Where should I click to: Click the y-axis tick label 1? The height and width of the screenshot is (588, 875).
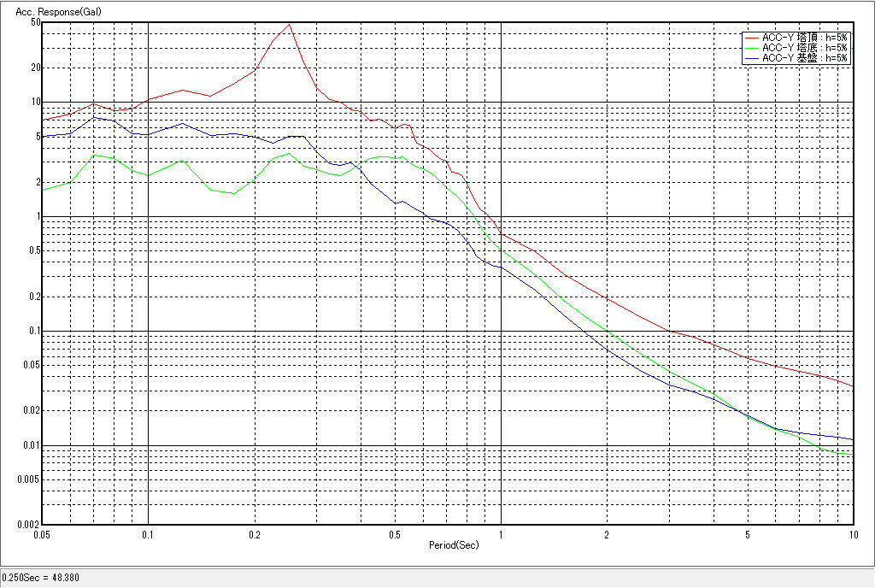click(38, 217)
